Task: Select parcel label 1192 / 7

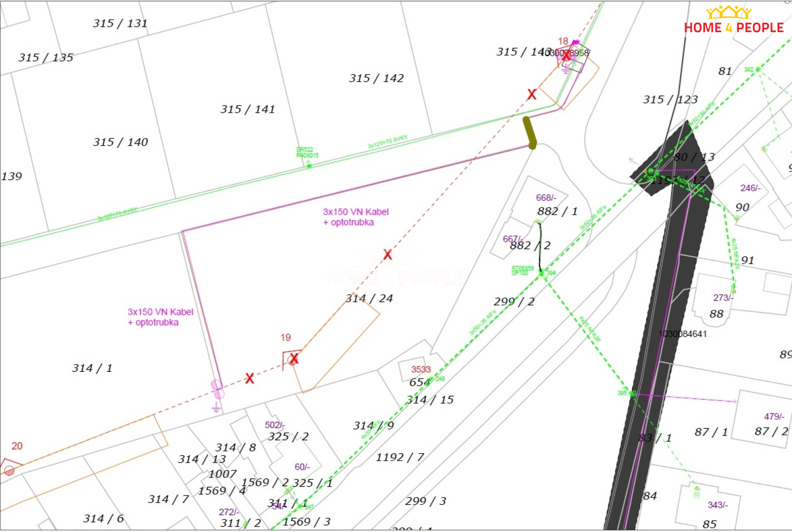Action: [399, 458]
